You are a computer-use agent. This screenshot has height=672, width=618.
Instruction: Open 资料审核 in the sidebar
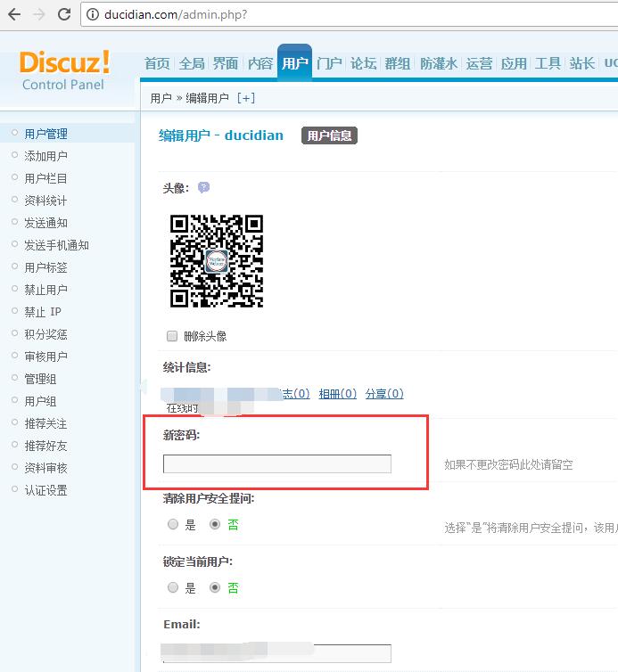coord(45,468)
